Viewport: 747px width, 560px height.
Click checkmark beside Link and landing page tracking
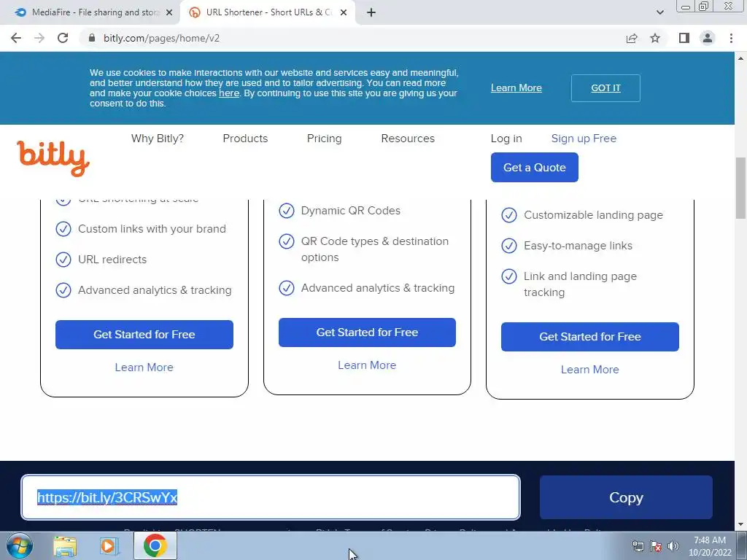click(508, 276)
